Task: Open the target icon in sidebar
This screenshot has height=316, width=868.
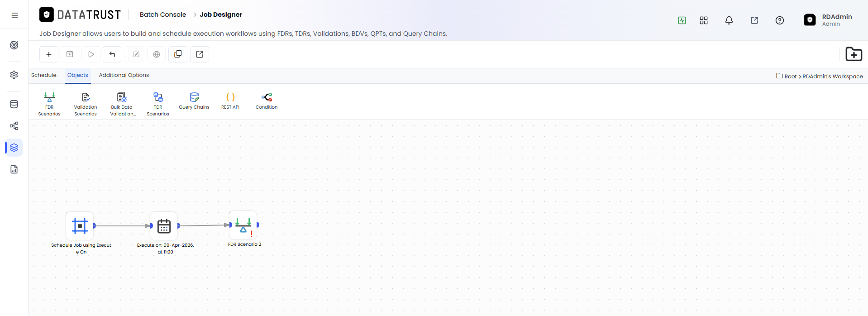Action: (x=14, y=45)
